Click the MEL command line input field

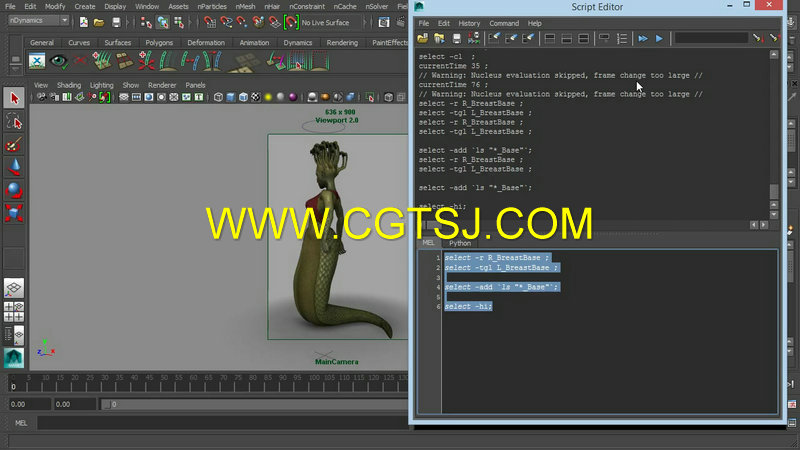[222, 423]
